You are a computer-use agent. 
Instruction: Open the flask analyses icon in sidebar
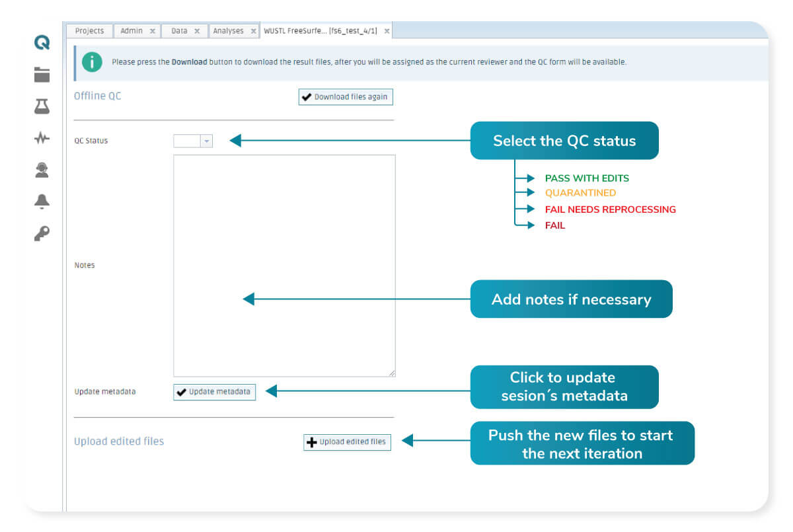pyautogui.click(x=42, y=106)
